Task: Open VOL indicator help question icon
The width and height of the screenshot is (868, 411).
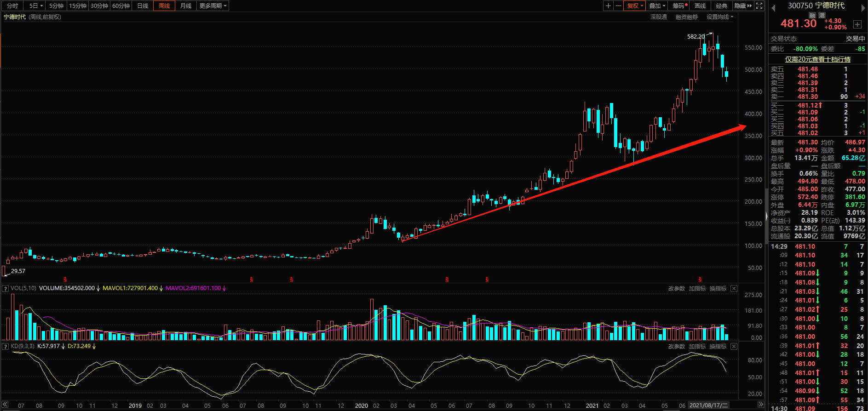Action: pos(6,289)
